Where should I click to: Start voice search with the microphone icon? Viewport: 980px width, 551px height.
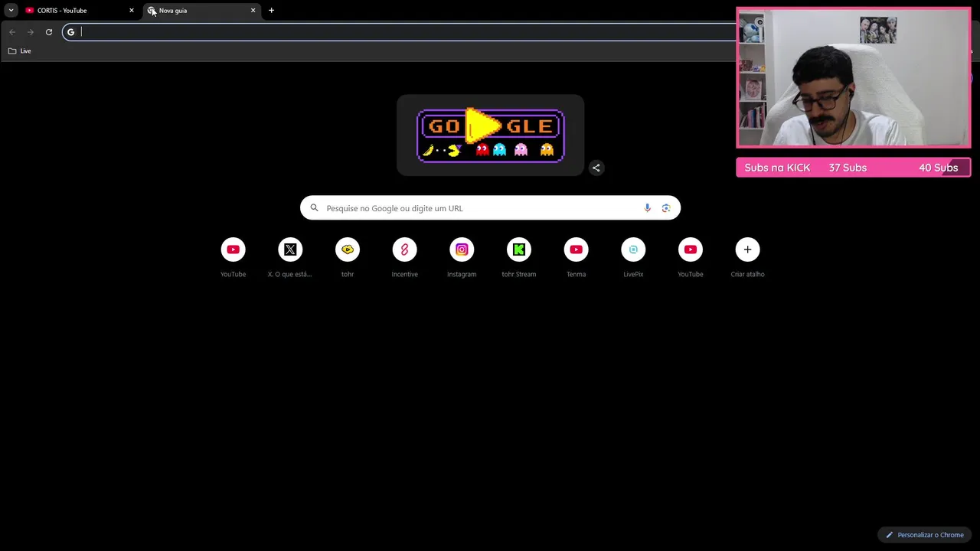point(647,208)
